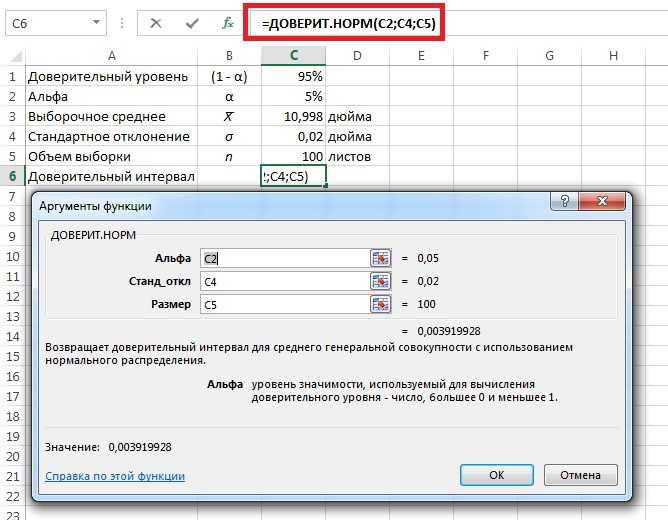Click active cell C6 showing ;C4;C5)
Image resolution: width=668 pixels, height=520 pixels.
(x=294, y=176)
